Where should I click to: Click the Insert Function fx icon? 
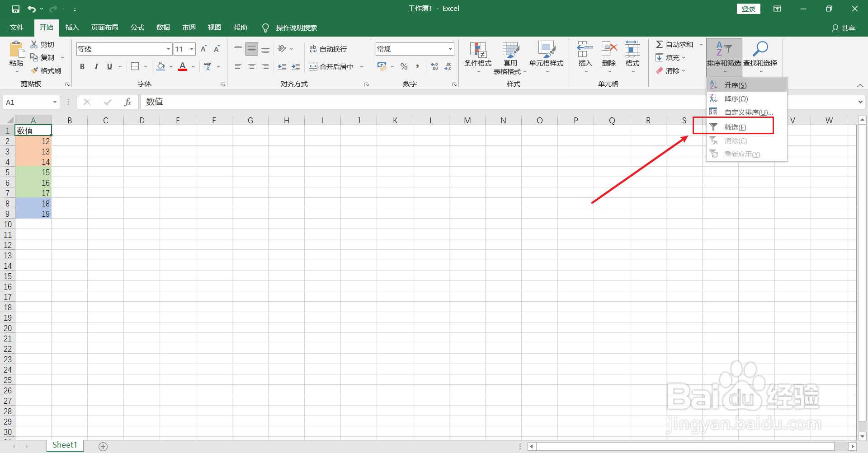127,102
